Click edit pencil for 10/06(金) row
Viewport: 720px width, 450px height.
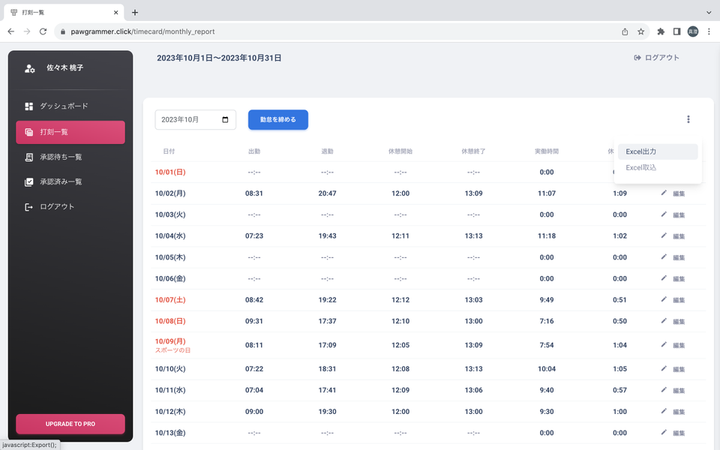664,278
